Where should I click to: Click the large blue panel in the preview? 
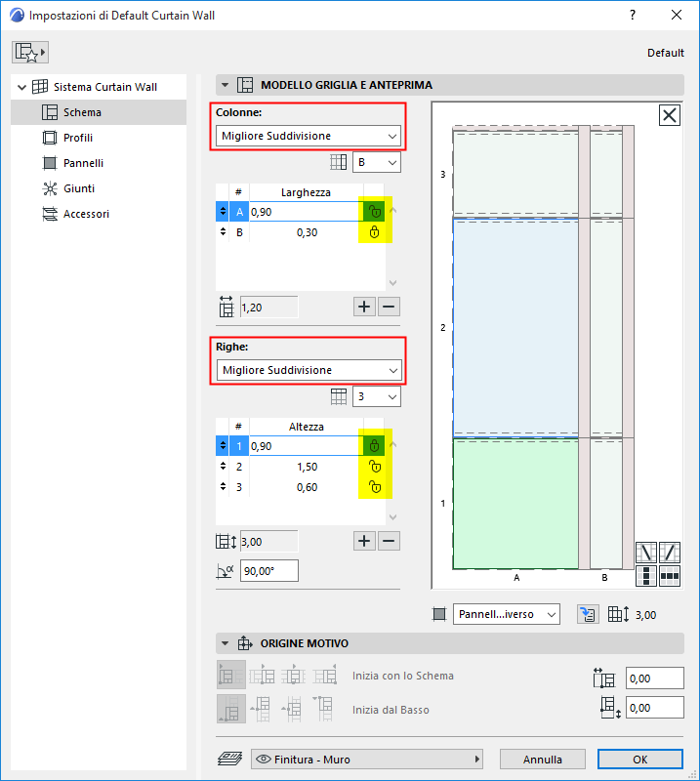515,328
